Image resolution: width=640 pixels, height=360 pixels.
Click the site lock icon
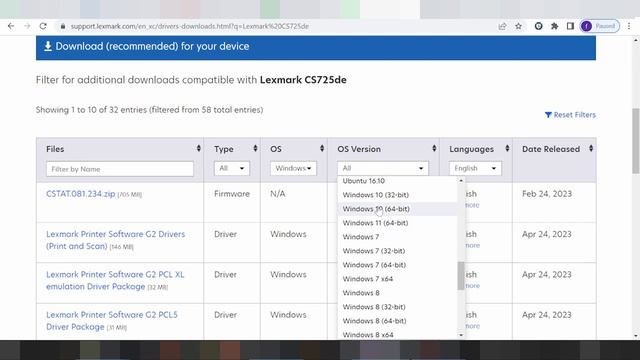click(x=62, y=26)
